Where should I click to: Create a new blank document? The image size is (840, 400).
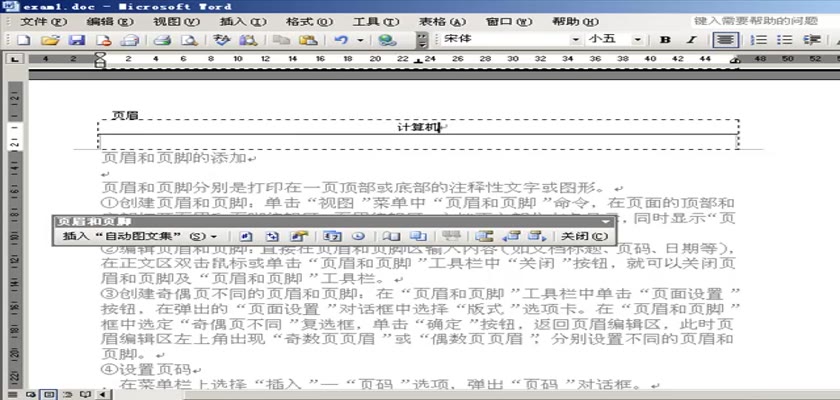23,40
